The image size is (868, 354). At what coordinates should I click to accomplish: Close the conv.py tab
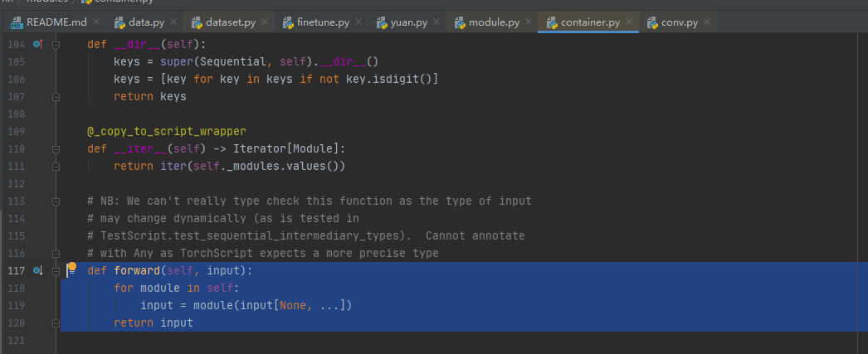point(710,22)
